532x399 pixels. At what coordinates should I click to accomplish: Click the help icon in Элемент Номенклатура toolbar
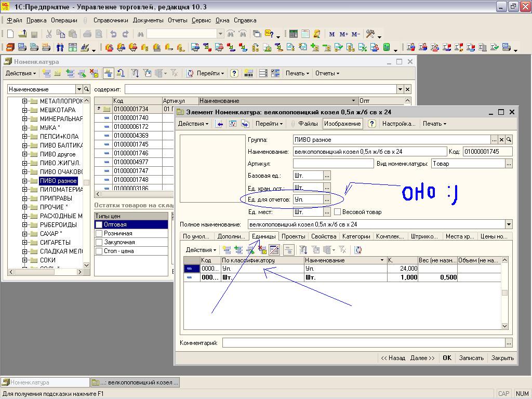(x=372, y=124)
